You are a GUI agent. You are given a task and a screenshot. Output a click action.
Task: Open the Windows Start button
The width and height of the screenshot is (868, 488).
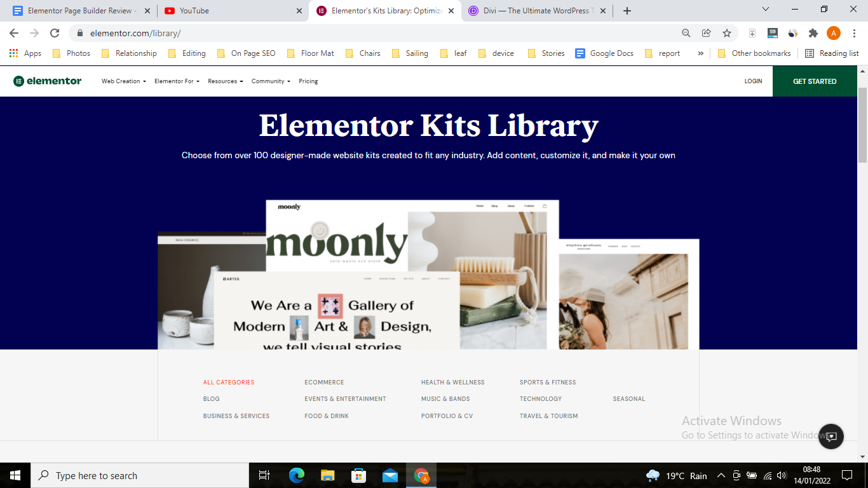coord(15,475)
